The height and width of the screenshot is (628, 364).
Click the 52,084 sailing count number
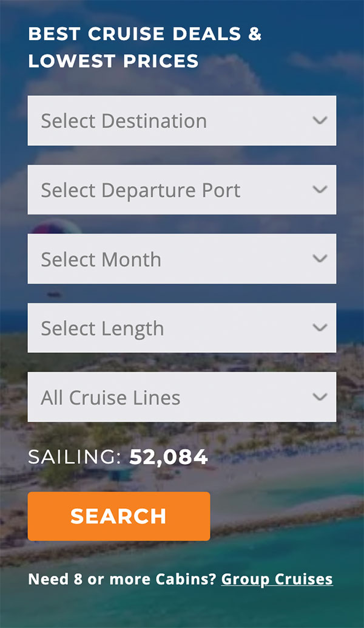(x=169, y=457)
